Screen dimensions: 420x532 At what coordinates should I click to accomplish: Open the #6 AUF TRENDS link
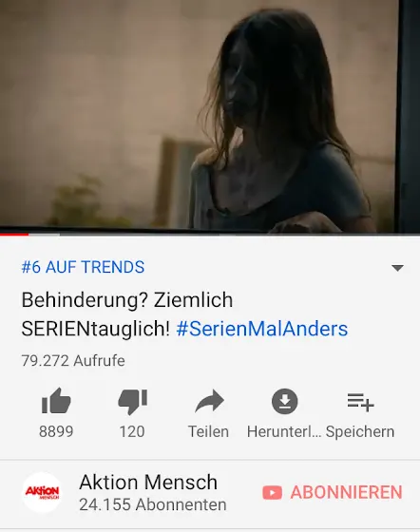83,267
